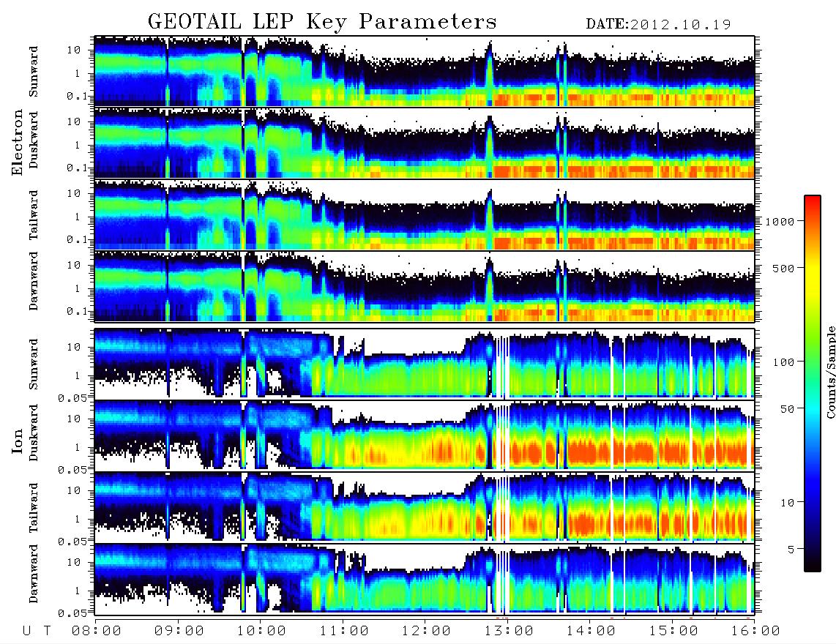Image resolution: width=836 pixels, height=644 pixels.
Task: Click the '1' tick of Electron Tailward panel
Action: coord(77,217)
